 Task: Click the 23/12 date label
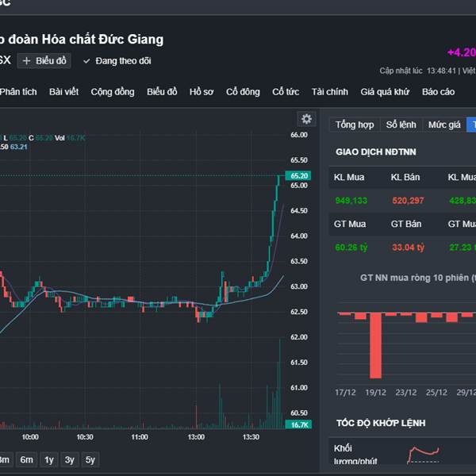(406, 393)
